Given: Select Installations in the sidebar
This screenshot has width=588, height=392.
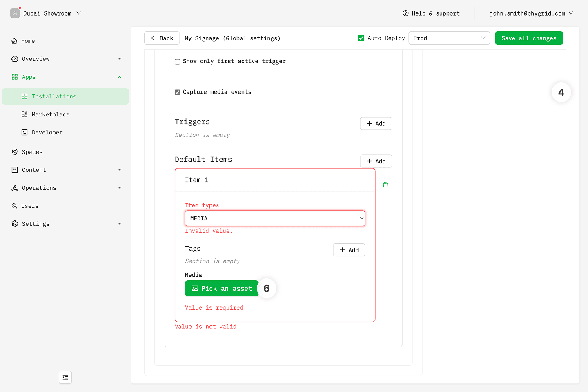Looking at the screenshot, I should point(54,96).
